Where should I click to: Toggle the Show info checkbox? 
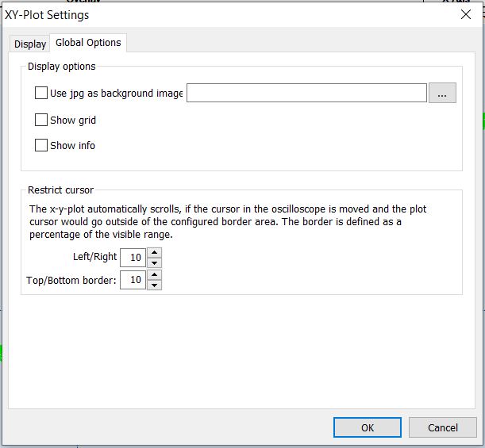(x=41, y=145)
